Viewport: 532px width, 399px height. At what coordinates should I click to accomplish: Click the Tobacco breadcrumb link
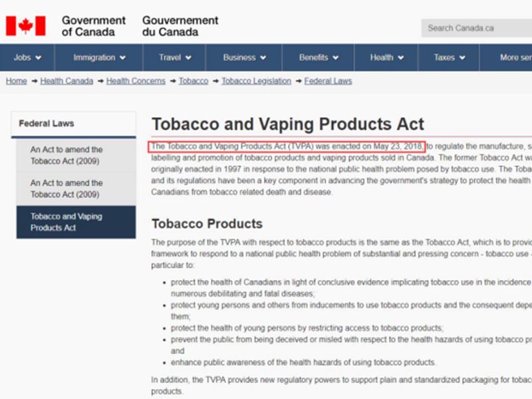click(x=193, y=80)
